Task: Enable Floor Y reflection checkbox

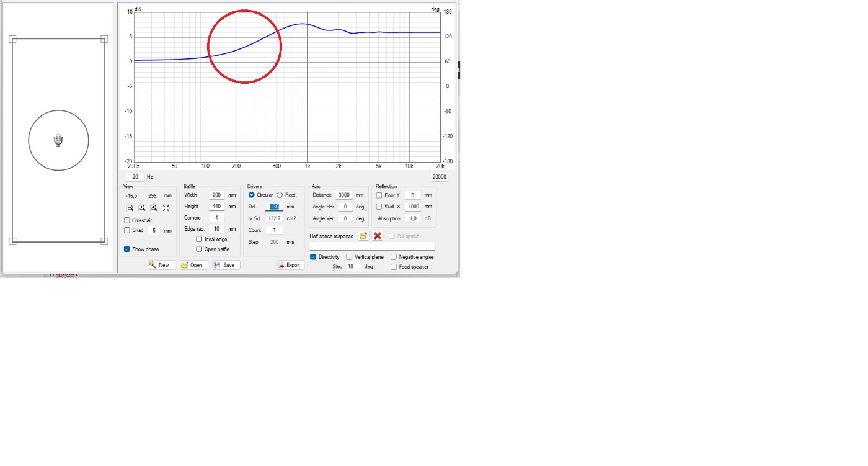Action: point(379,195)
